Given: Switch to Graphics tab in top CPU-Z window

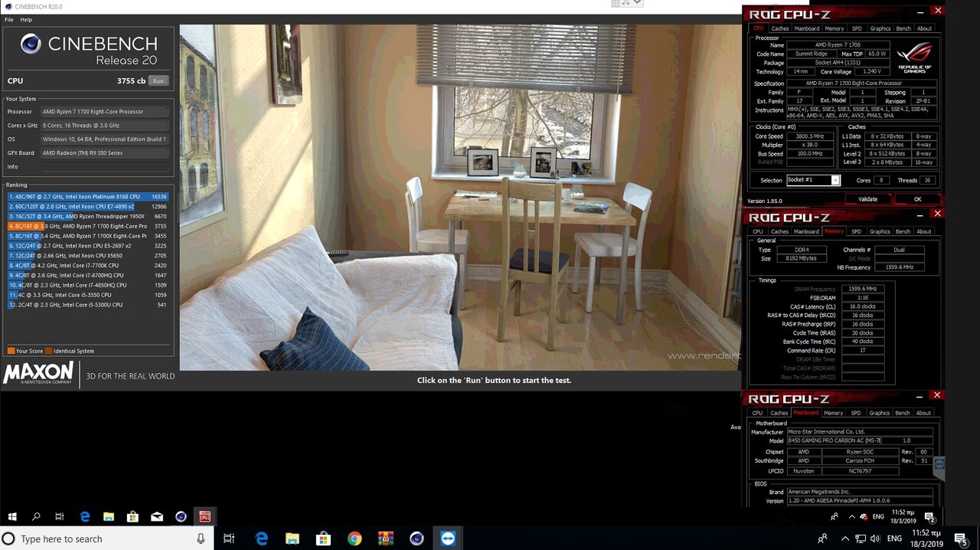Looking at the screenshot, I should 880,28.
